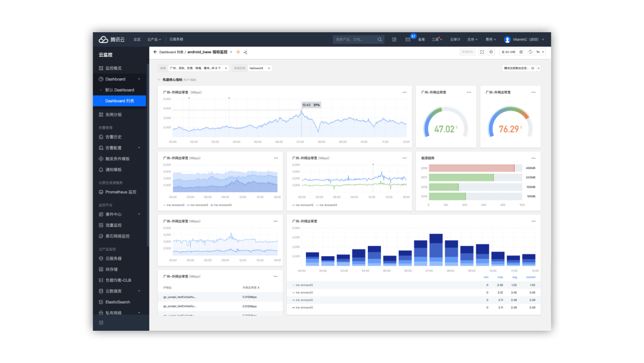Image resolution: width=644 pixels, height=363 pixels.
Task: Open more menu on 47.02 gauge card
Action: [469, 93]
